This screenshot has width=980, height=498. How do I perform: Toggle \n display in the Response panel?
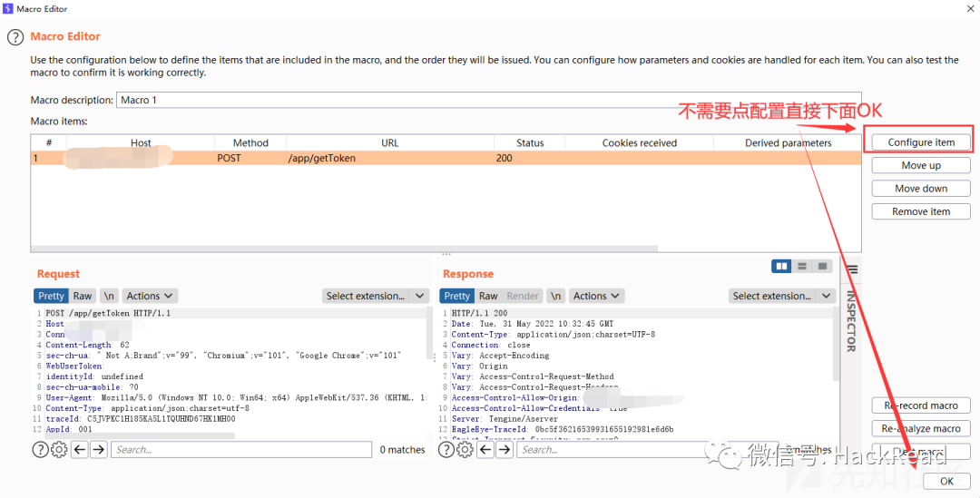click(555, 296)
